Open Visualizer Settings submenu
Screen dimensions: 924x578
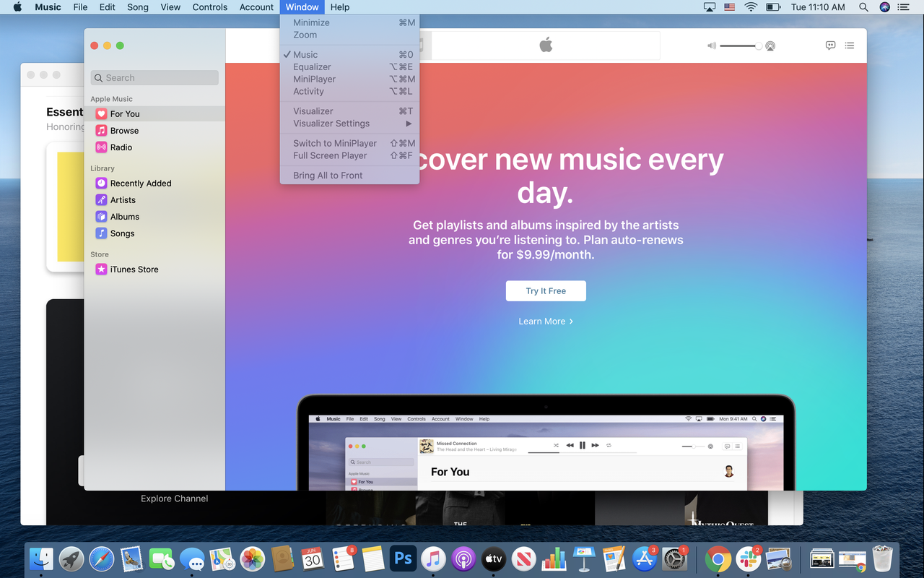[349, 124]
